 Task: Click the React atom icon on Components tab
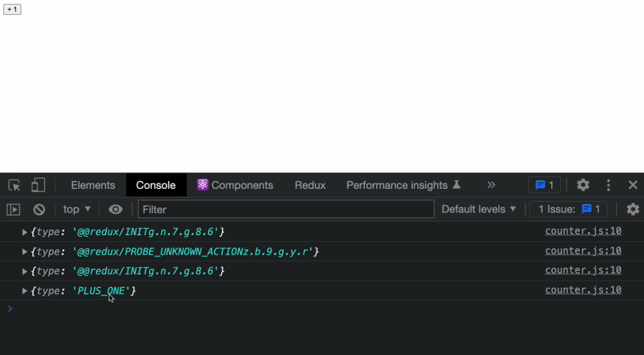coord(202,185)
